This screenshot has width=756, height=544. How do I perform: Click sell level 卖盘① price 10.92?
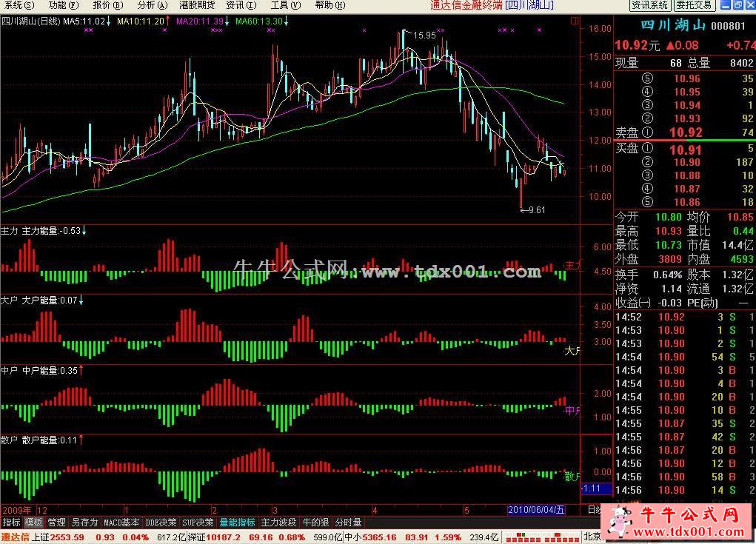pyautogui.click(x=685, y=132)
